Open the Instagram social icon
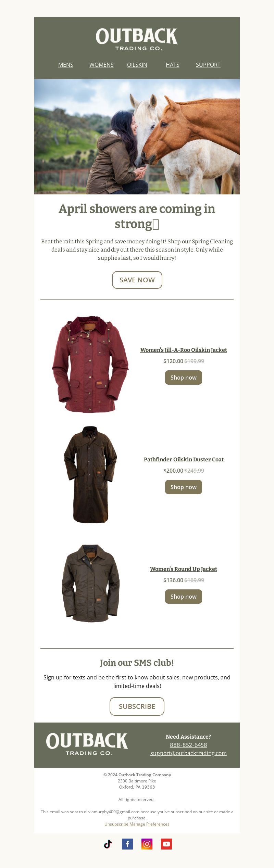274x868 pixels. (147, 844)
